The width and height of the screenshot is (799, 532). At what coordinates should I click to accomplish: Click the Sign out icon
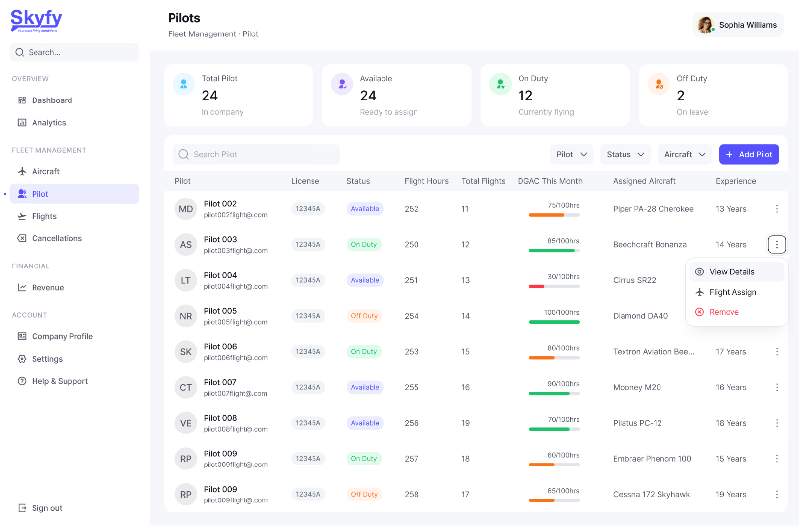(22, 508)
